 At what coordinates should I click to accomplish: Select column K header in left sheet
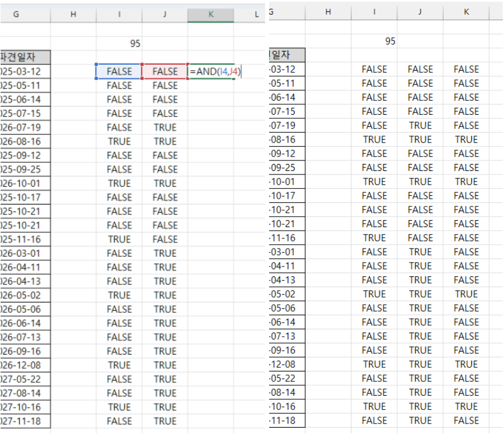[211, 14]
